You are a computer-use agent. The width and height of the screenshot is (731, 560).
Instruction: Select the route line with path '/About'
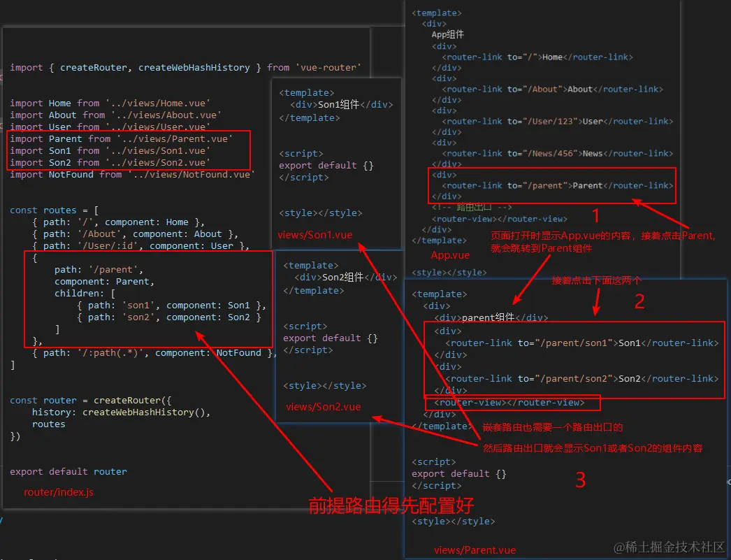(x=135, y=234)
